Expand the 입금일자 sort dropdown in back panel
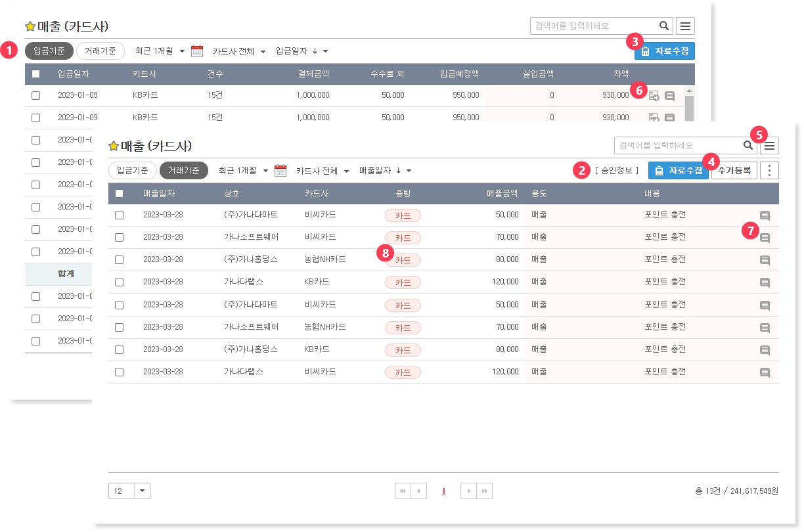Image resolution: width=804 pixels, height=532 pixels. 325,51
